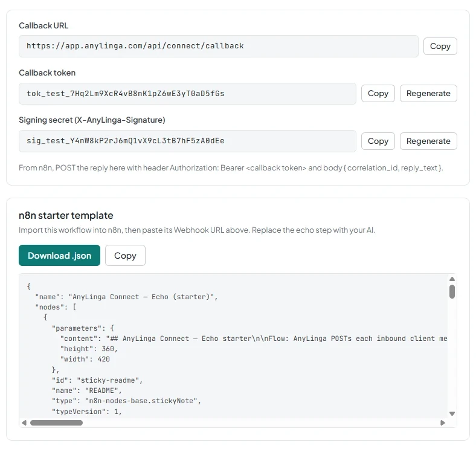
Task: Click the JSON line "id": "sticky-readme"
Action: tap(97, 380)
